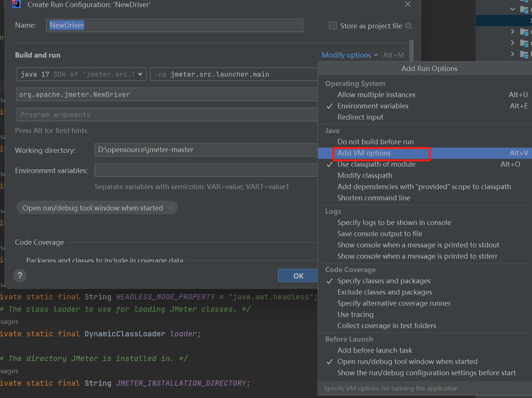Click the dialog's vertical scrollbar
Image resolution: width=532 pixels, height=398 pixels.
coord(412,50)
